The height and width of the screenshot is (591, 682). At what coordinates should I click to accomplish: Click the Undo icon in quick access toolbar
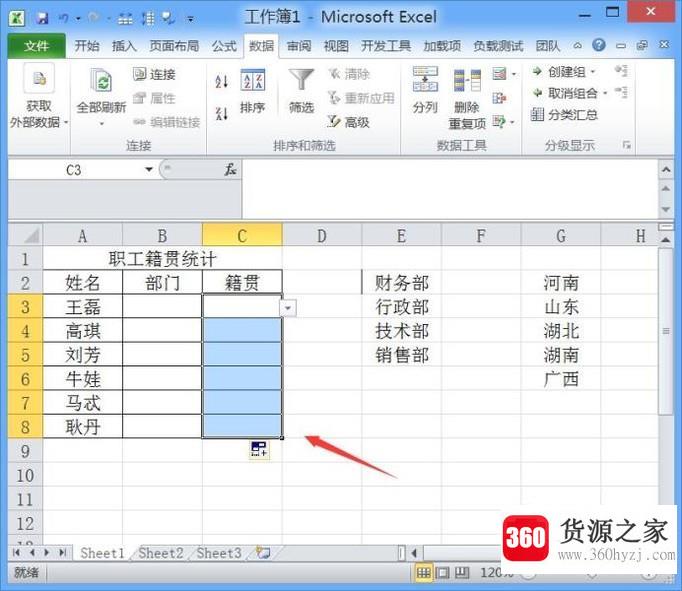tap(64, 18)
